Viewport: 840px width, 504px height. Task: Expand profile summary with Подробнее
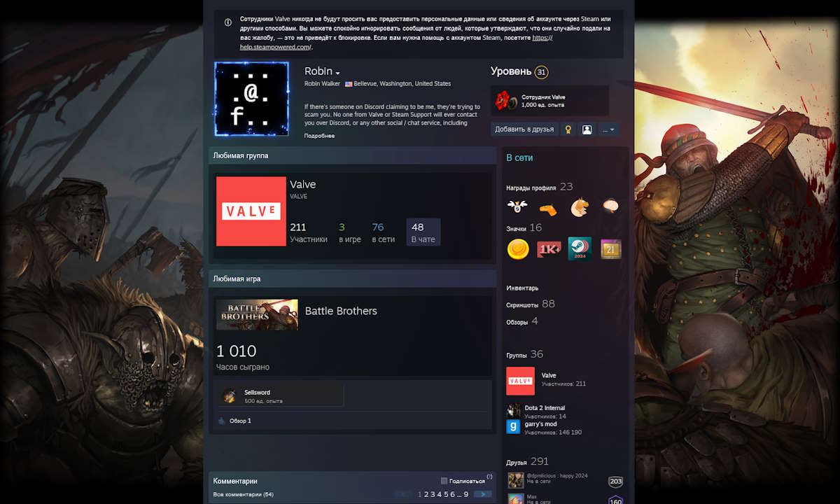coord(319,136)
